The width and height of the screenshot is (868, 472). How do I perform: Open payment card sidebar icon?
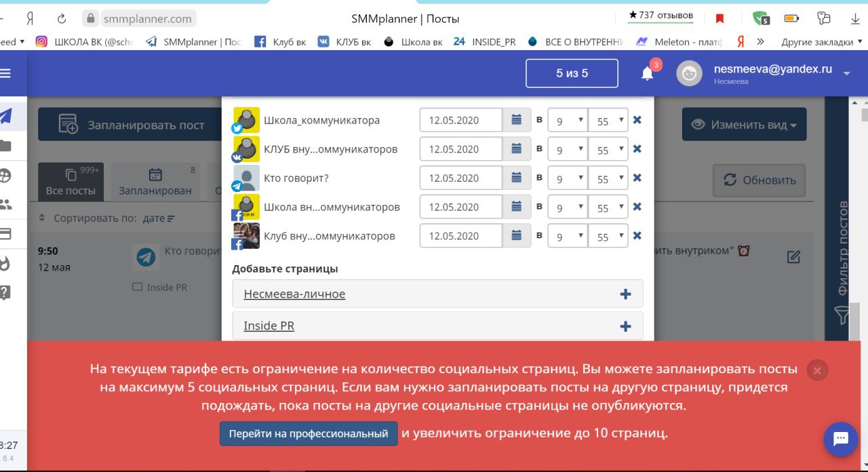(5, 234)
